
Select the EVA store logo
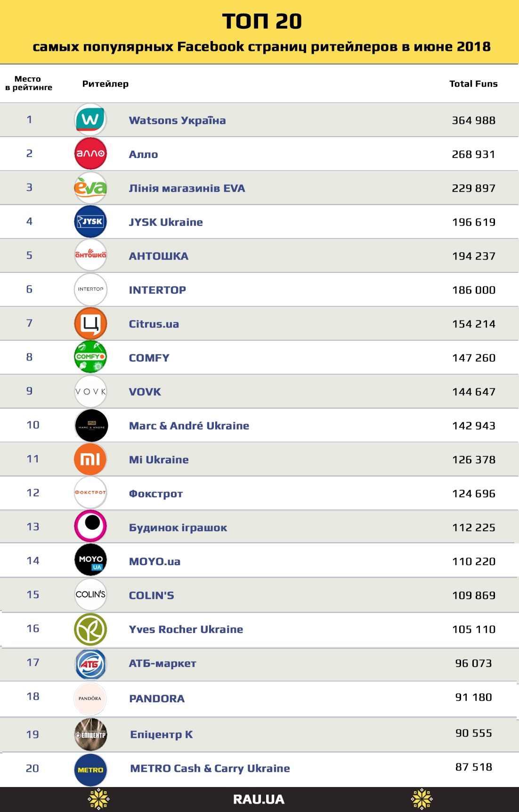coord(90,188)
